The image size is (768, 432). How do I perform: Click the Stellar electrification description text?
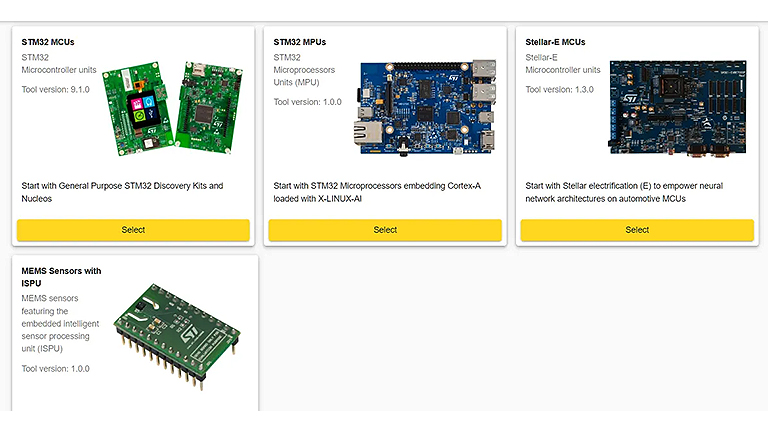tap(624, 192)
